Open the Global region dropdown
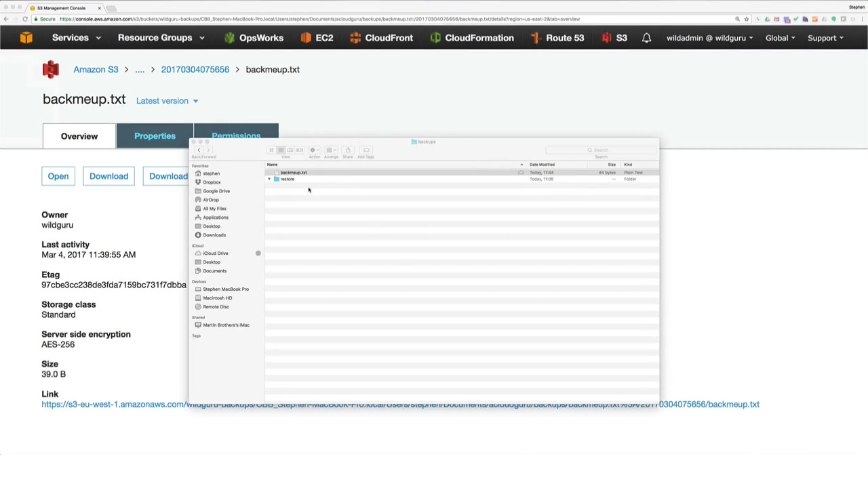The width and height of the screenshot is (868, 488). coord(780,38)
